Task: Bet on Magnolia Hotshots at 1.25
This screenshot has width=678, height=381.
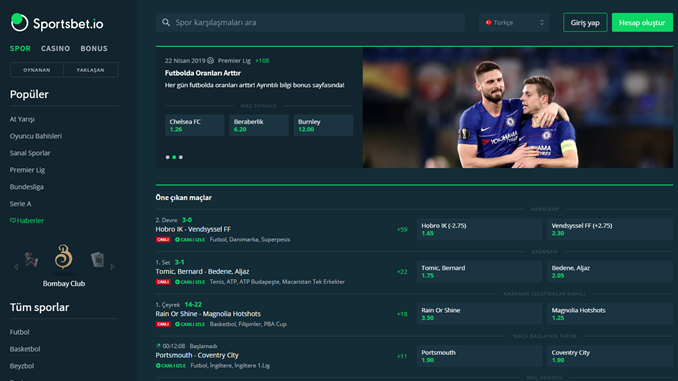Action: [610, 314]
